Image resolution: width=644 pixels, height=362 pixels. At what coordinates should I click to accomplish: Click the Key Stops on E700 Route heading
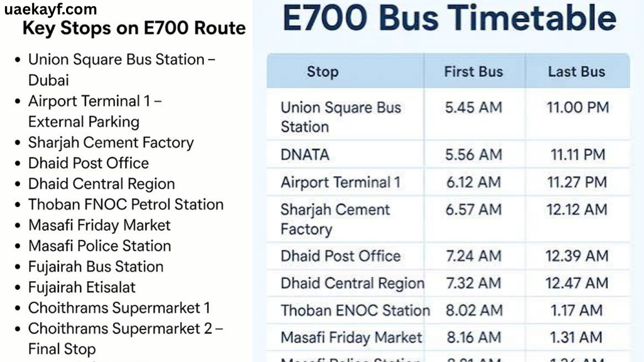tap(134, 28)
